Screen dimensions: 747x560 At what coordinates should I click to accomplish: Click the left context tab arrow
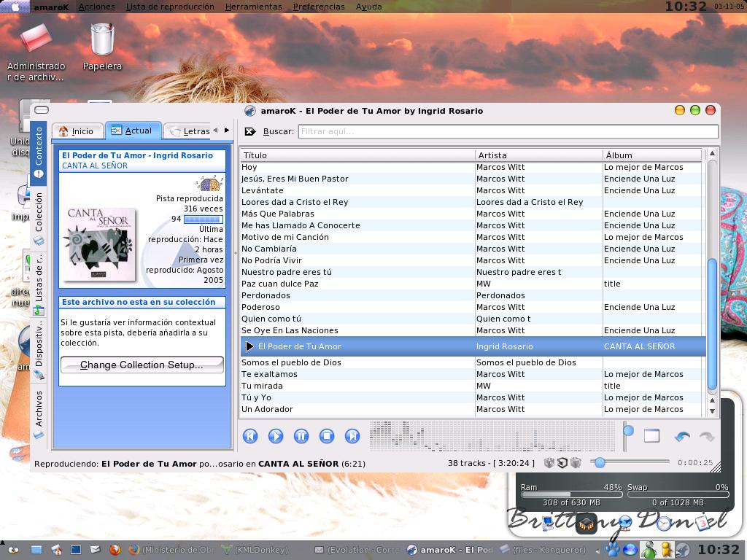[x=215, y=130]
